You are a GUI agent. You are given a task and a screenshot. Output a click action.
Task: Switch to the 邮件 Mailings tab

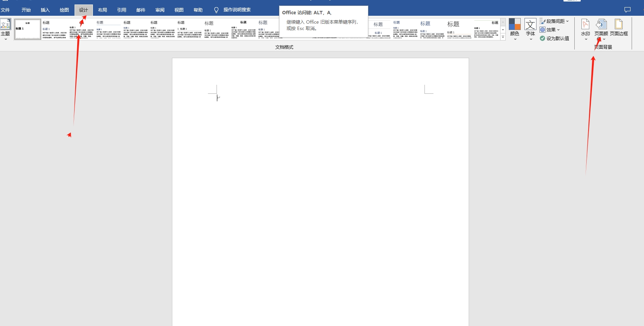pyautogui.click(x=141, y=10)
